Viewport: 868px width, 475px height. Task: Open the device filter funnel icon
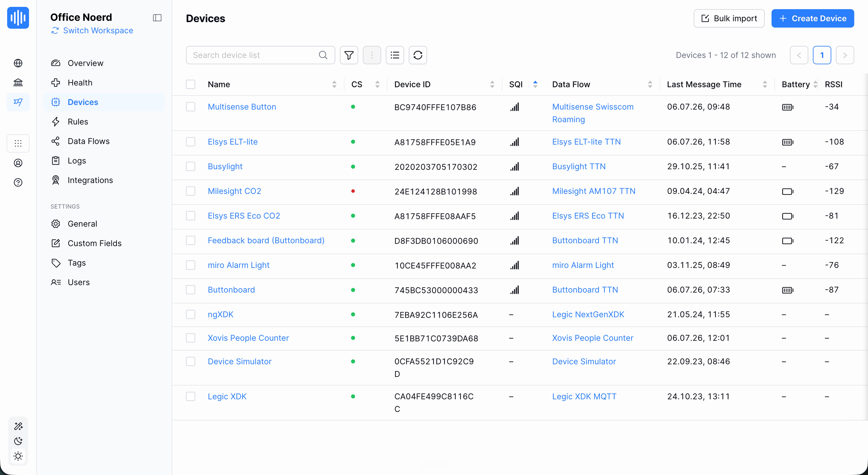(349, 55)
